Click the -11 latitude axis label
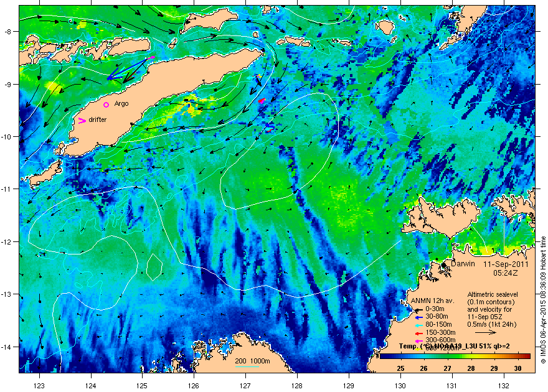Screen dimensions: 548x392 pos(7,189)
